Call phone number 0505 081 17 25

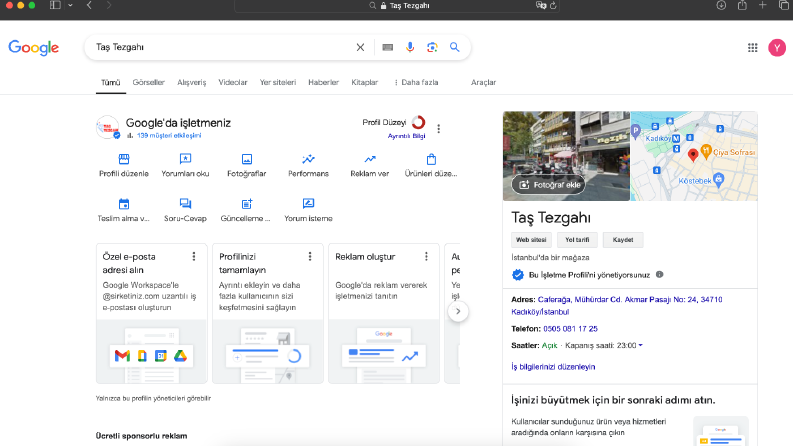570,329
